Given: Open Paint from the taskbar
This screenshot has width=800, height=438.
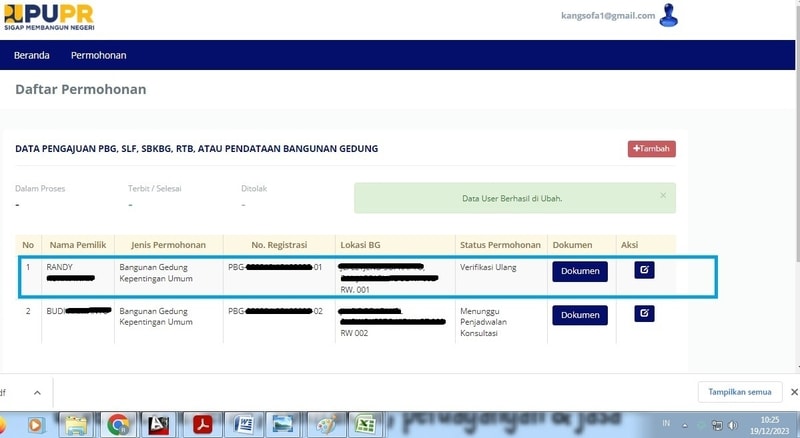Looking at the screenshot, I should pyautogui.click(x=325, y=424).
